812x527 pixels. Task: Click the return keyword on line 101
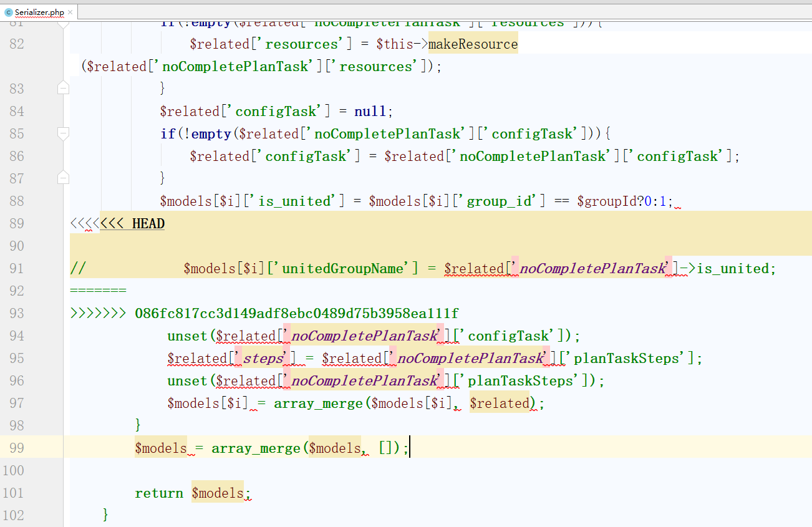pyautogui.click(x=159, y=493)
